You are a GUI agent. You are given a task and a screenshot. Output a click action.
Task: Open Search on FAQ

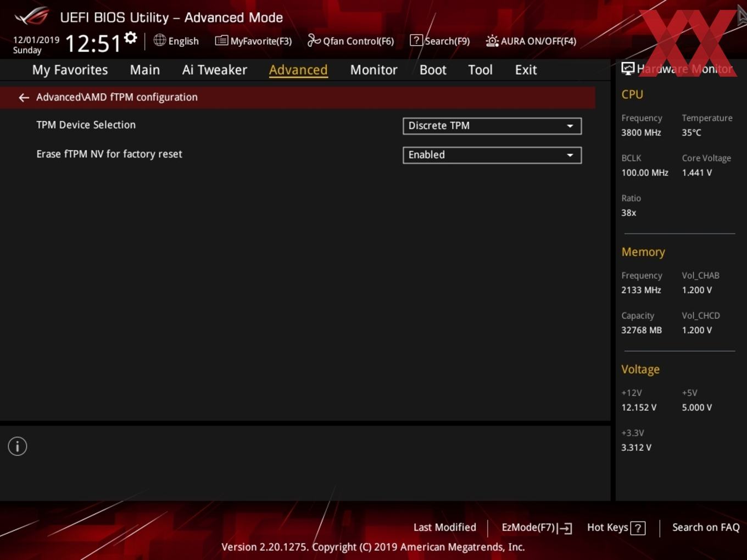click(706, 527)
